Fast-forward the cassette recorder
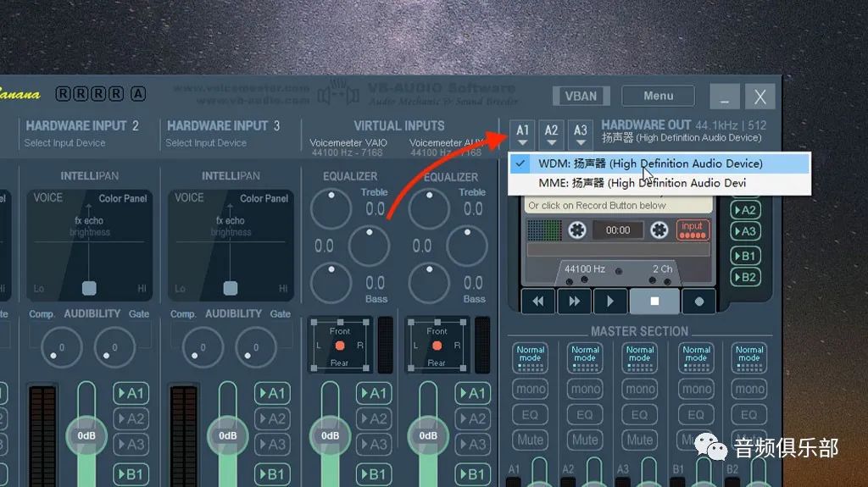The width and height of the screenshot is (868, 487). click(x=574, y=301)
